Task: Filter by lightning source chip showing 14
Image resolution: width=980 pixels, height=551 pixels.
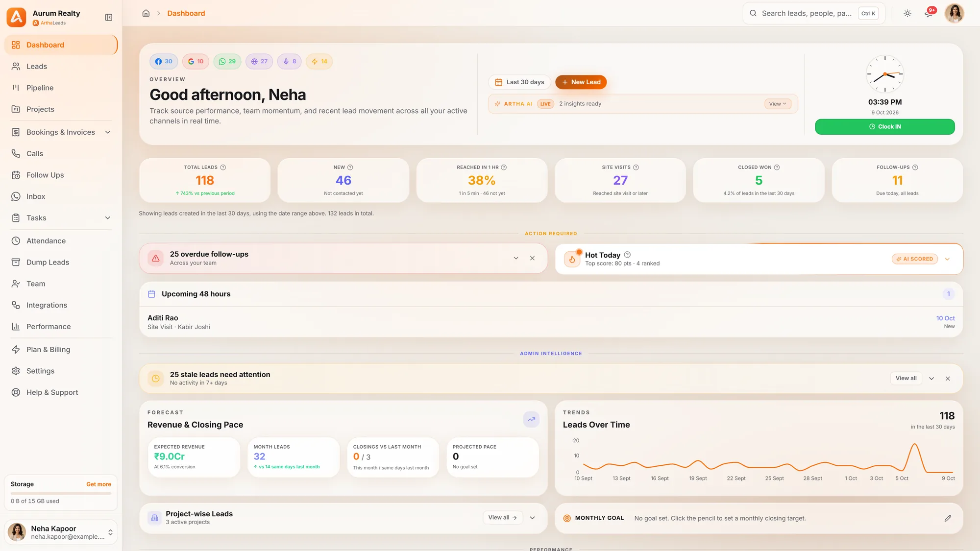Action: 319,62
